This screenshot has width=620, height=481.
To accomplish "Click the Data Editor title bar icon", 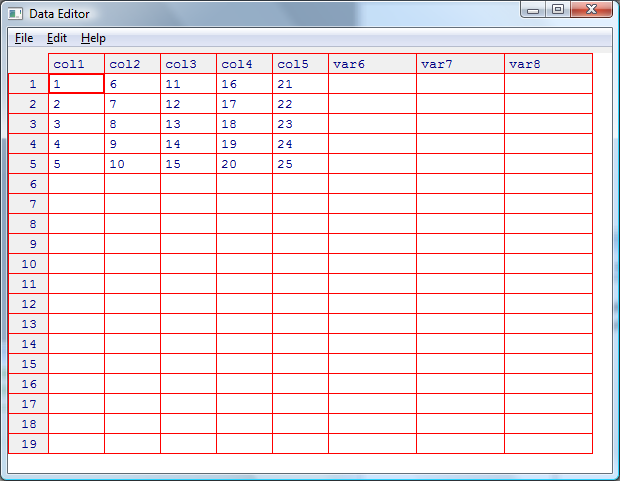I will pos(15,14).
